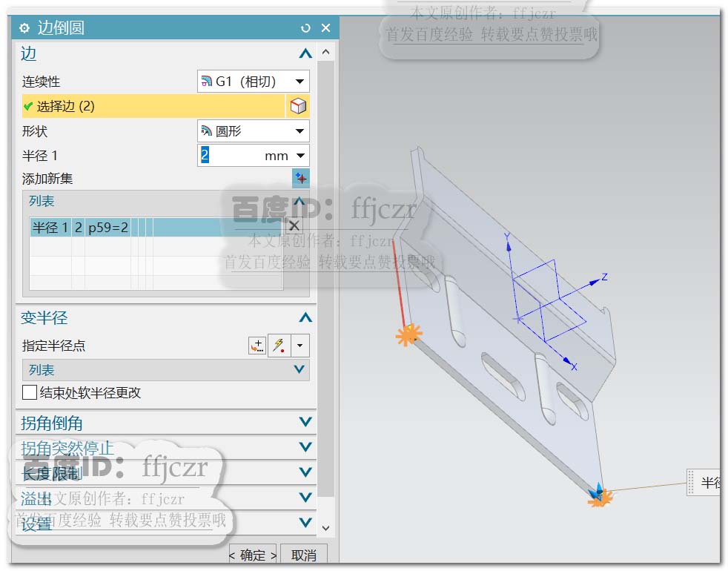Viewport: 728px width, 571px height.
Task: Click the 取消 button
Action: (x=304, y=555)
